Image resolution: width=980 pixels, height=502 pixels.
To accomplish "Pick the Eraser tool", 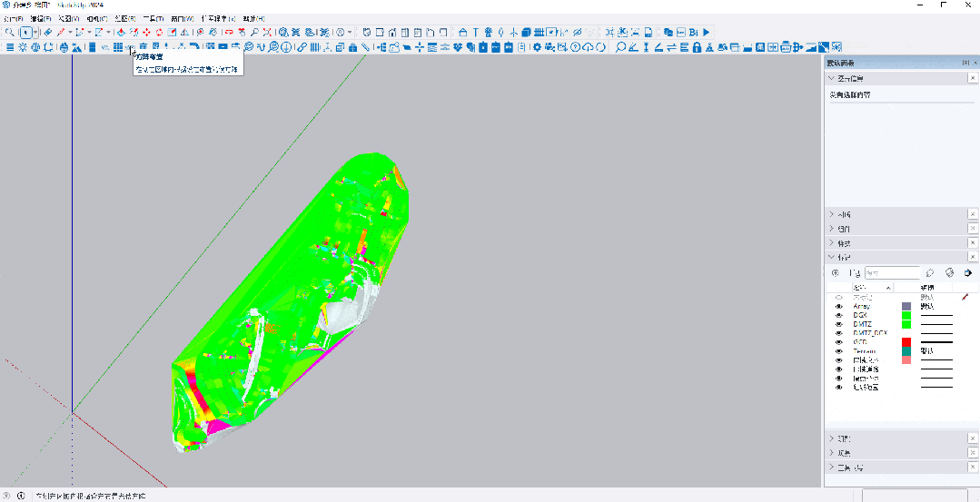I will point(47,32).
